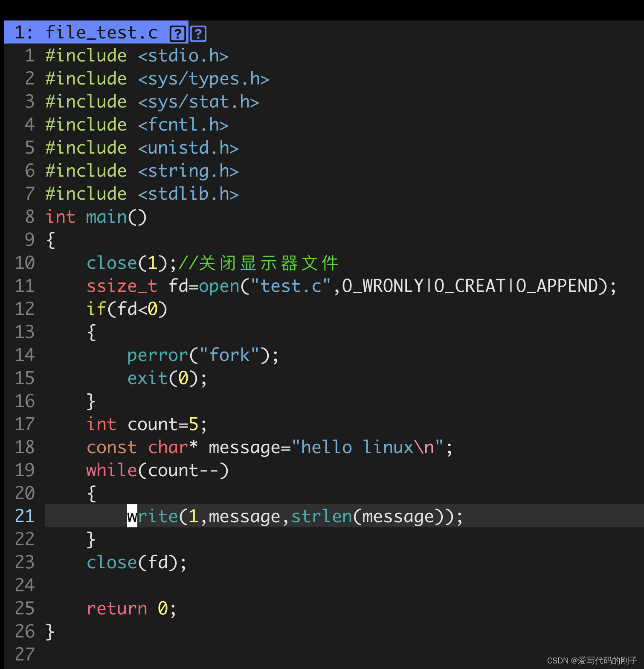
Task: Click the write call on line 21
Action: (x=295, y=517)
